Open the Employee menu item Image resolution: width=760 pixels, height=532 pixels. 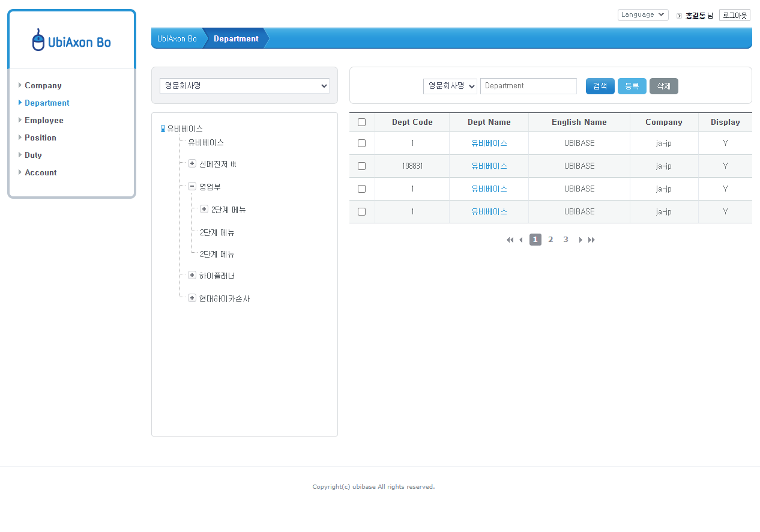(44, 121)
